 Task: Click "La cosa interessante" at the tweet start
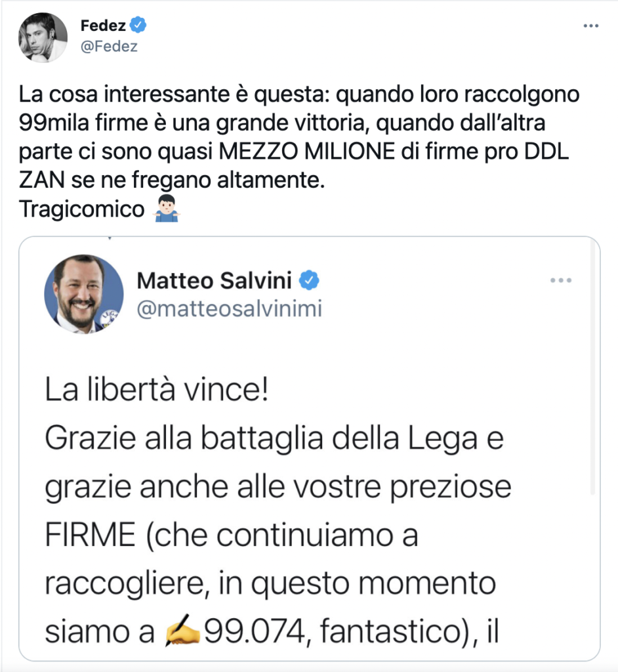click(x=100, y=95)
